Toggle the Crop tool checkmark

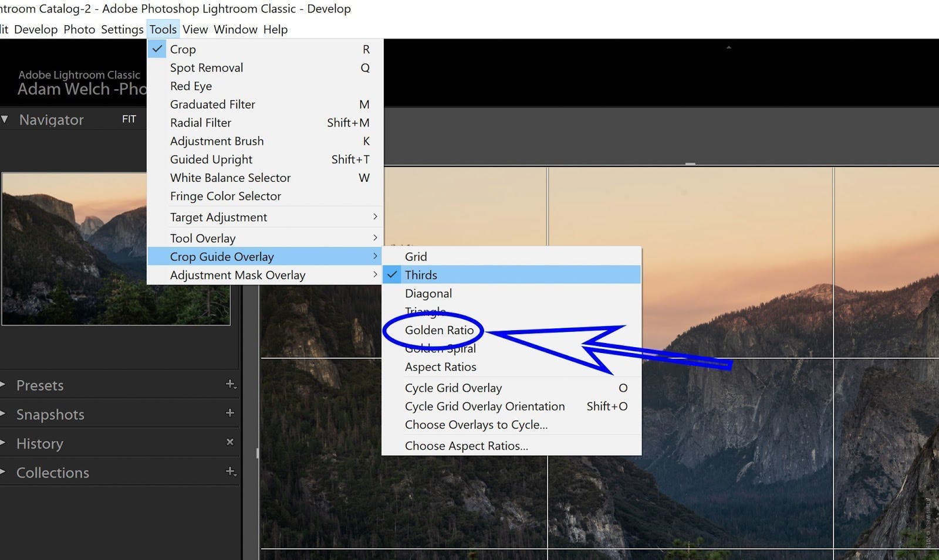(x=157, y=49)
